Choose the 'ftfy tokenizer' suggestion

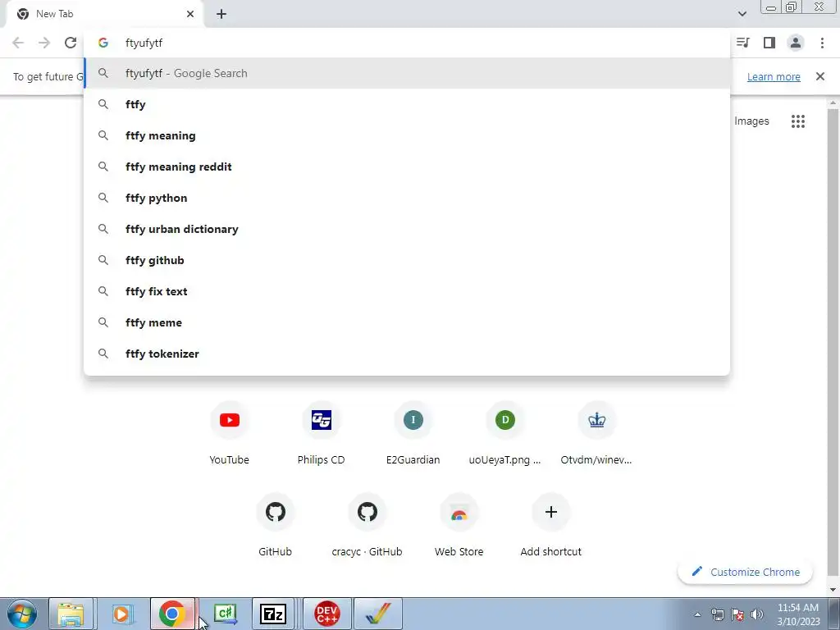point(407,353)
